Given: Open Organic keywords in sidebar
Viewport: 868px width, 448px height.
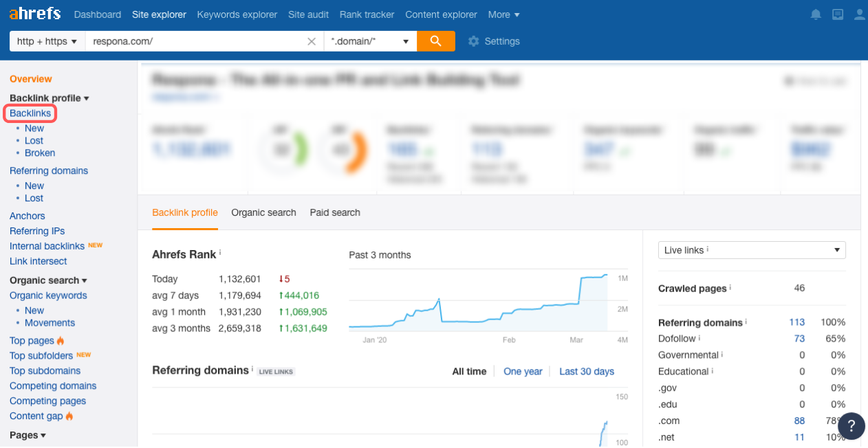Looking at the screenshot, I should [x=48, y=295].
